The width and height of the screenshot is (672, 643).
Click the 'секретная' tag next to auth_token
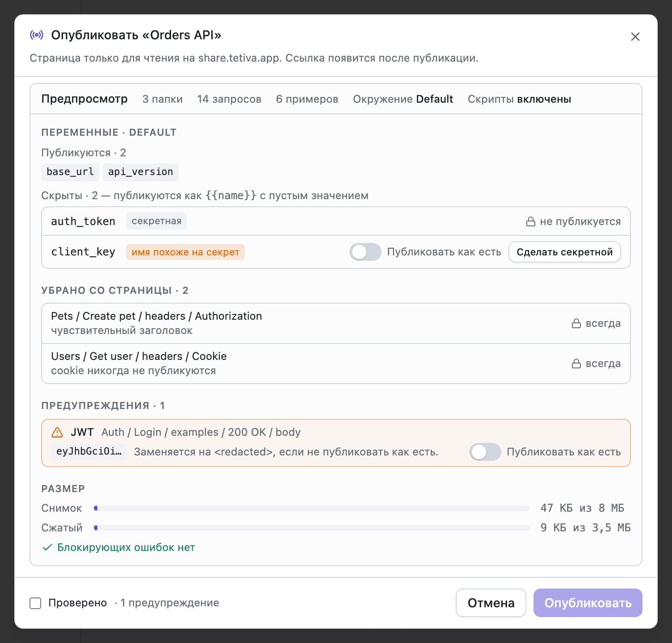156,221
